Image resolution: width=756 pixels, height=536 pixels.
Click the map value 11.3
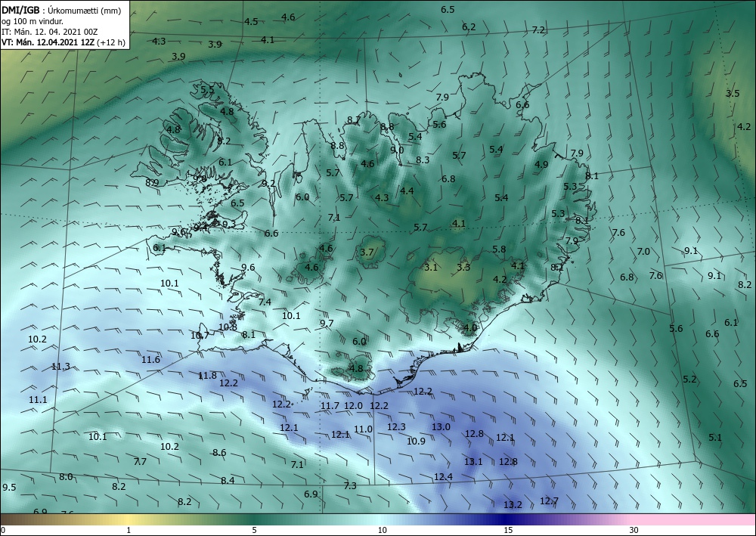click(60, 367)
